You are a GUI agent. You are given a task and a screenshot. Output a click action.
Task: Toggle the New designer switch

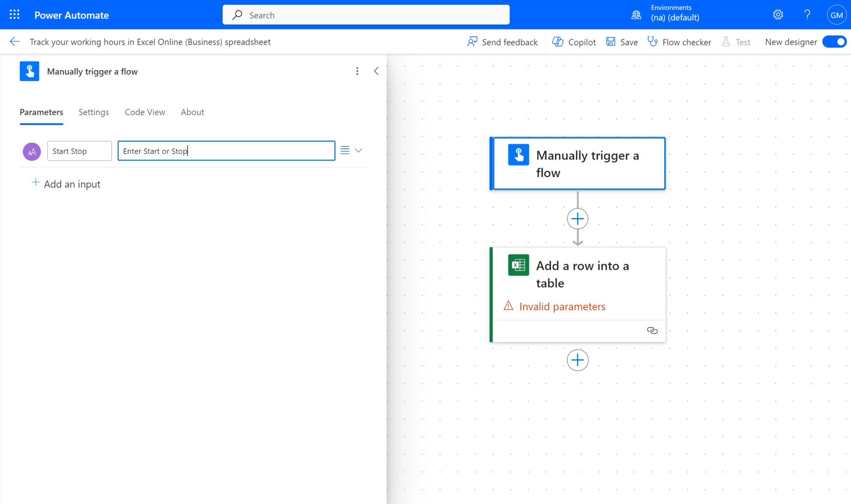pos(834,42)
